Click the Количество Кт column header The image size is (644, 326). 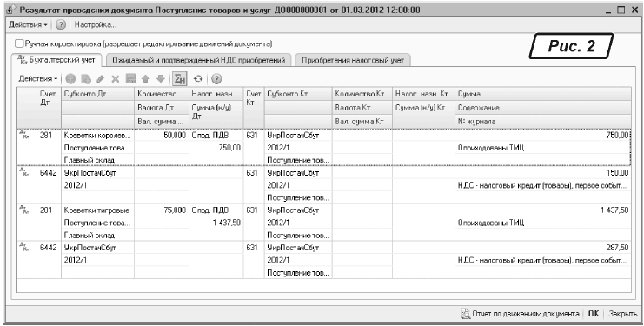[362, 94]
